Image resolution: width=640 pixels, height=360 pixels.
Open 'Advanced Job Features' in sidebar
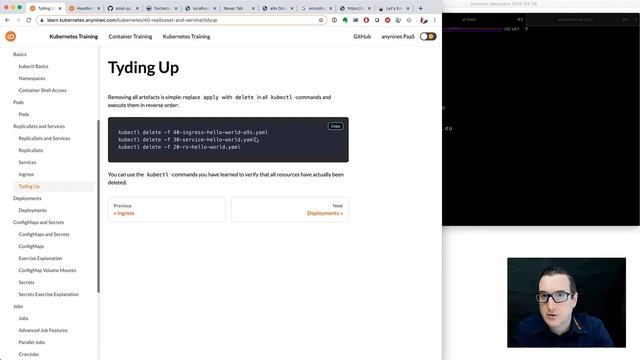[x=43, y=330]
